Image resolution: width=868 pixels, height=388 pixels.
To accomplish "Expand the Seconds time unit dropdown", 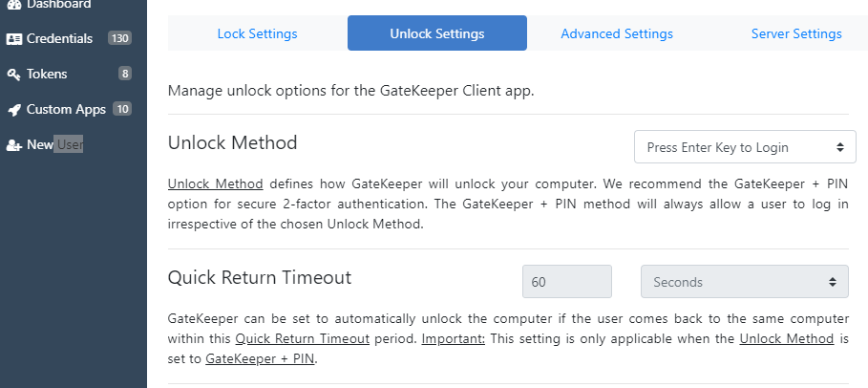I will tap(744, 282).
